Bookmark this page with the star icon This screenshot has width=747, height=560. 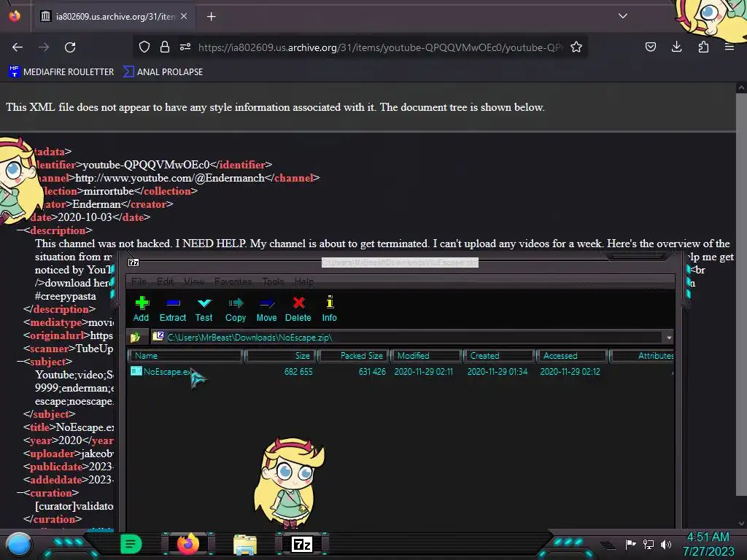click(x=576, y=47)
